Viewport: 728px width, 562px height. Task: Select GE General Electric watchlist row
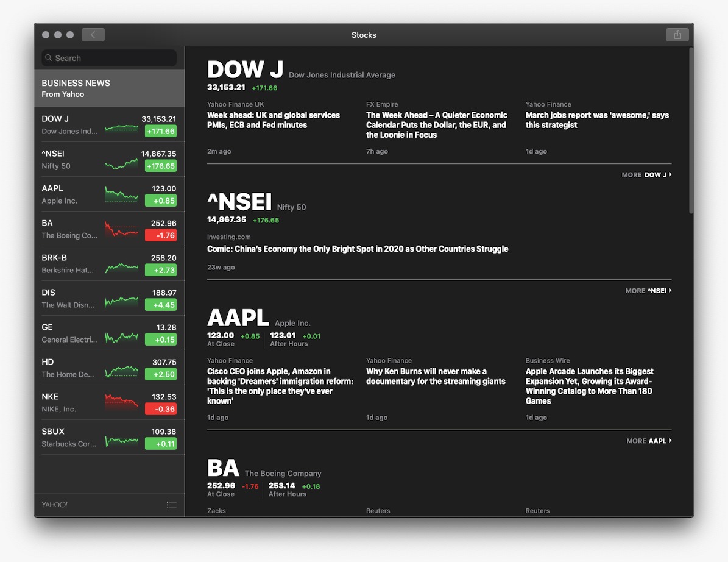pos(109,333)
